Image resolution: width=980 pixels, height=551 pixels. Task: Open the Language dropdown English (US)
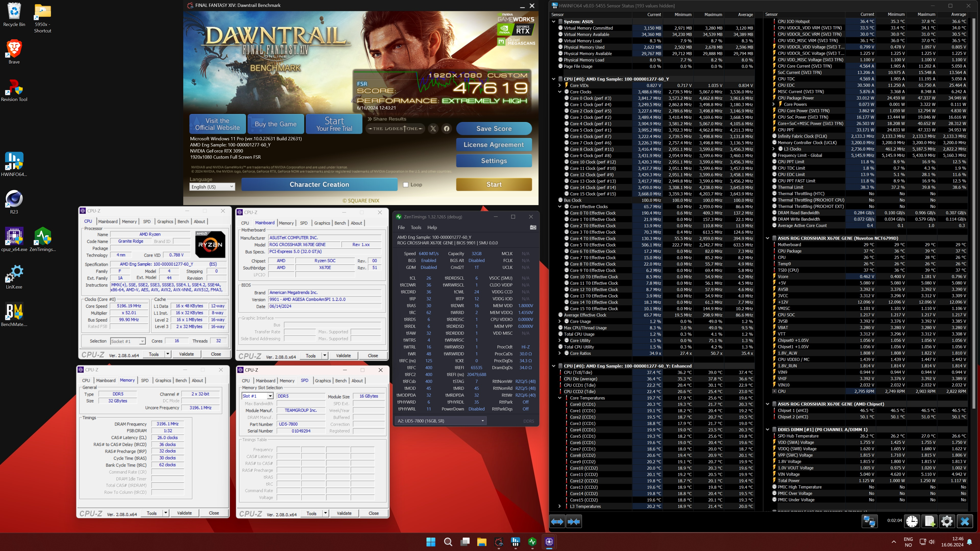tap(212, 187)
